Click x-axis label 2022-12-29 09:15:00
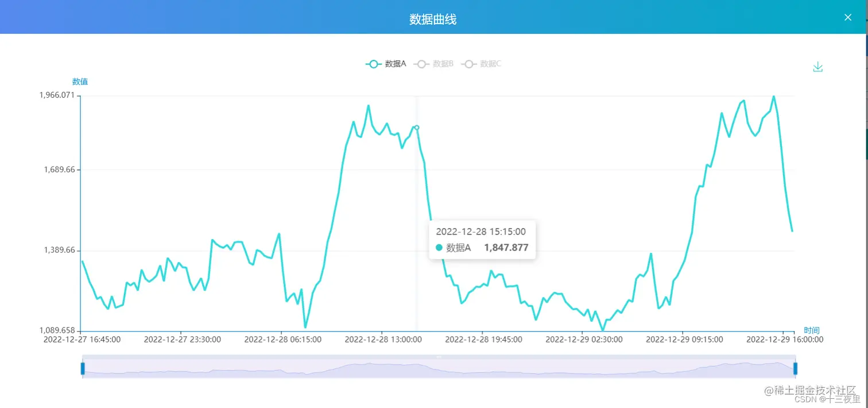 click(x=684, y=340)
